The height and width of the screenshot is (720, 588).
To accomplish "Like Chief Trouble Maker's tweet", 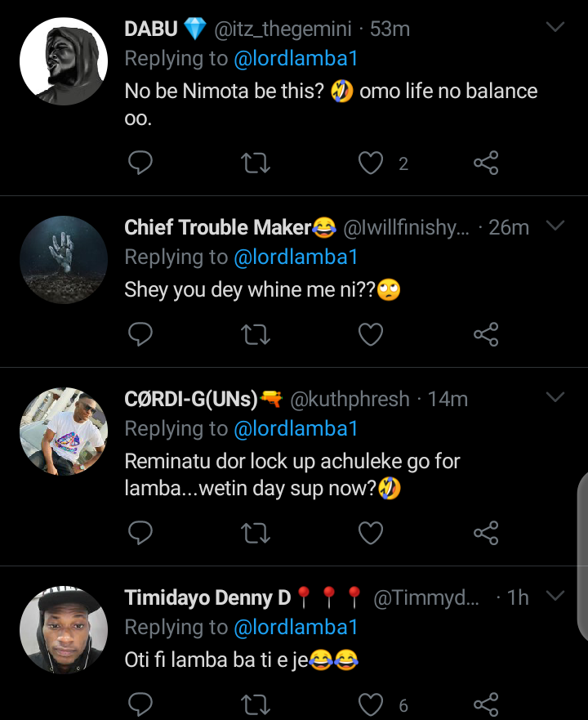I will (372, 334).
